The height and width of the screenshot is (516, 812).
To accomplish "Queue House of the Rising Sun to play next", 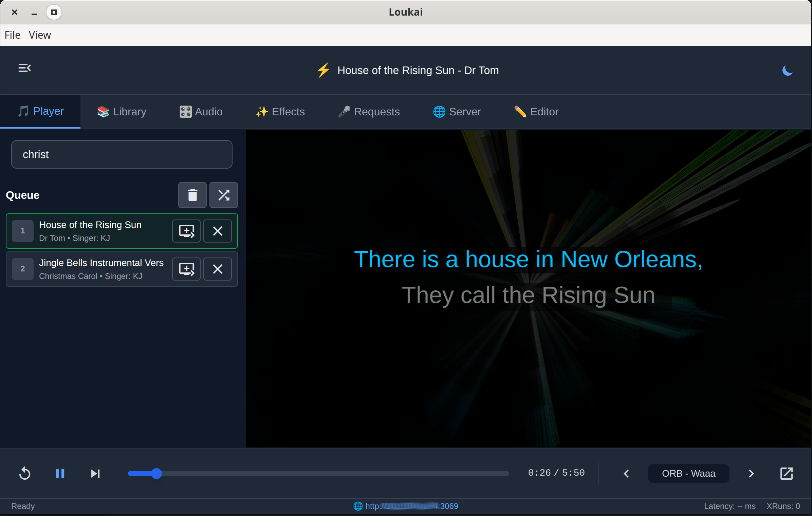I will coord(186,231).
